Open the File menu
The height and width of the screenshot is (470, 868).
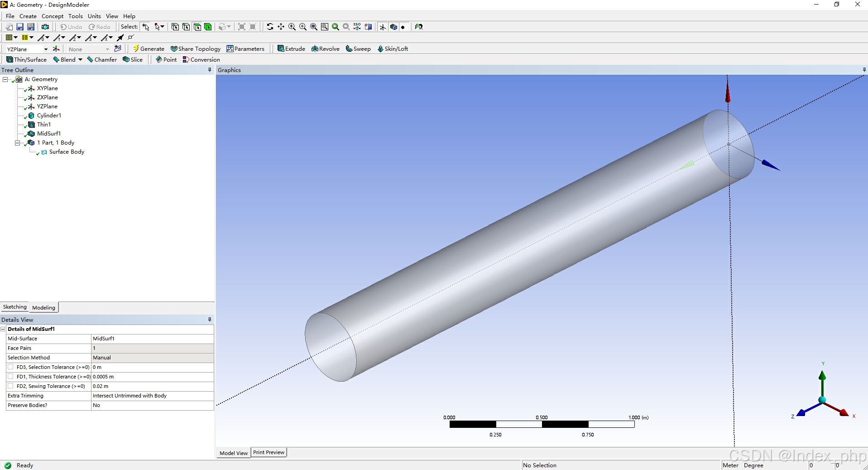pyautogui.click(x=10, y=16)
